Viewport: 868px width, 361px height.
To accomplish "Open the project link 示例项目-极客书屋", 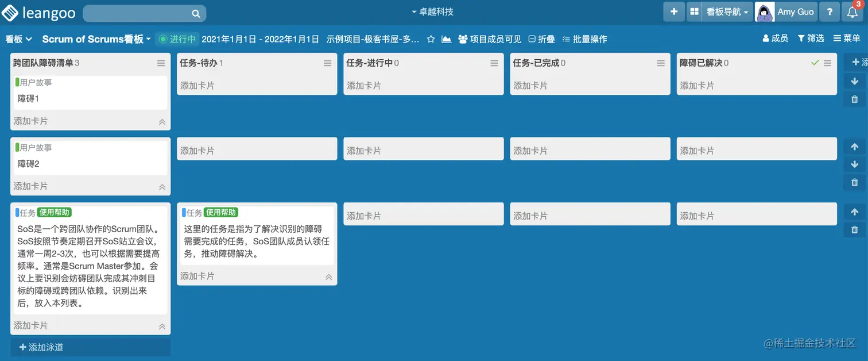I will click(373, 39).
